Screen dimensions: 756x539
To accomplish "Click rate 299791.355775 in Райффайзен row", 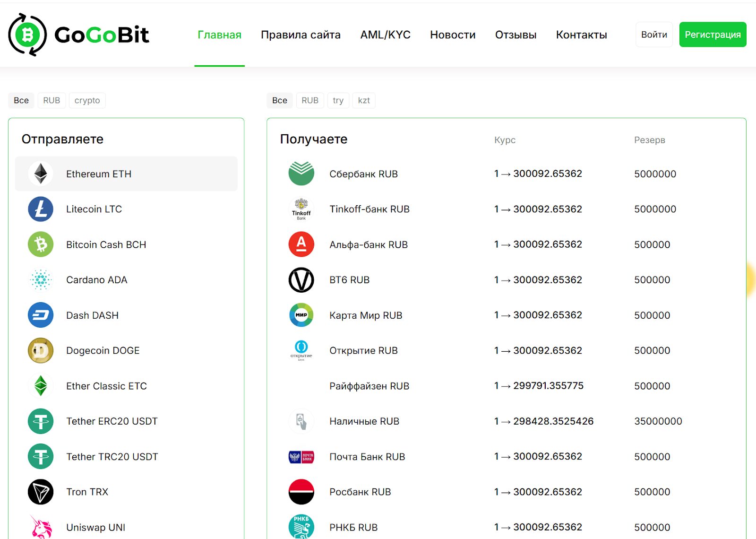I will pos(548,386).
